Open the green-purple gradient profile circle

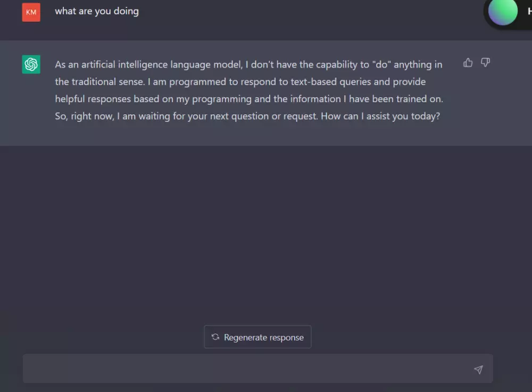pos(502,12)
